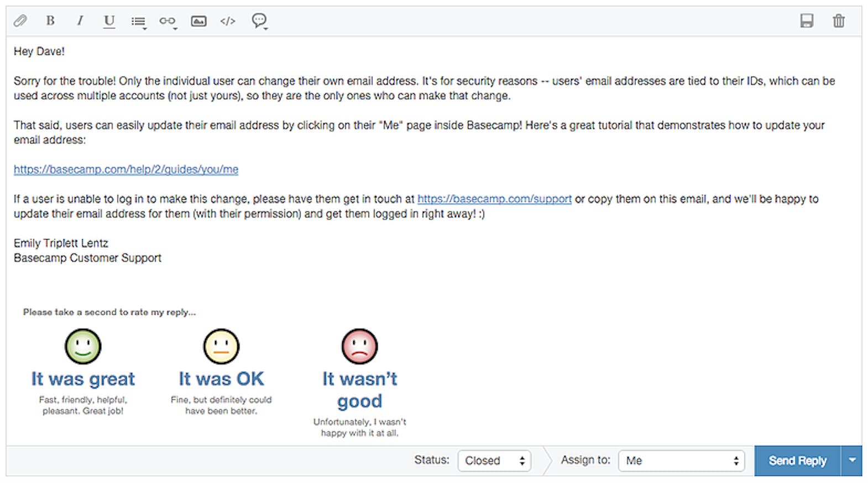Click the Send Reply button
The height and width of the screenshot is (483, 868).
pyautogui.click(x=797, y=460)
